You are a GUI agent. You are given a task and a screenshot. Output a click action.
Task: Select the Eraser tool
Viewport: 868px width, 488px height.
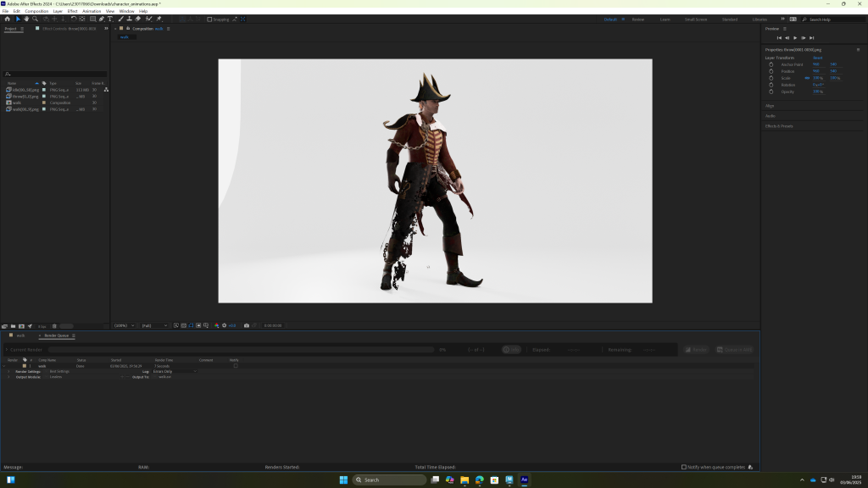click(x=138, y=19)
